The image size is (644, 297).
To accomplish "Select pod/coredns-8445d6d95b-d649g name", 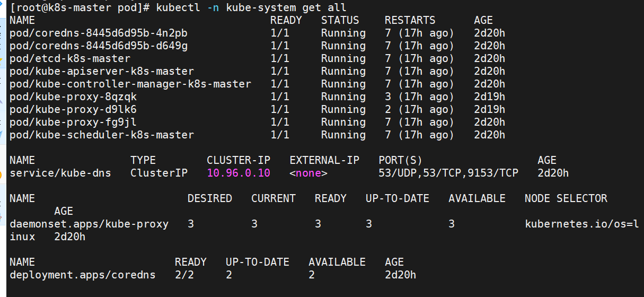I will 99,46.
